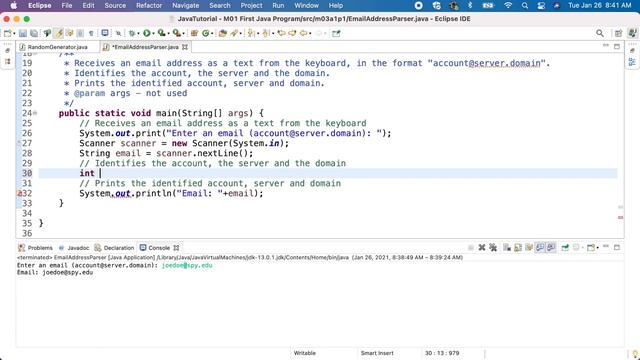Toggle Mark Occurrences highlighter
This screenshot has width=640, height=360.
58,33
